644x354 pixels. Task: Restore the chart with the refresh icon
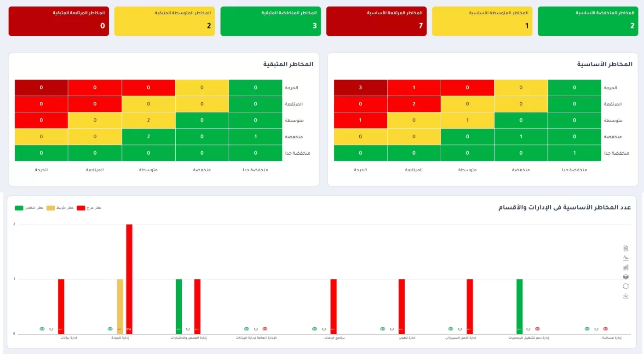[x=626, y=286]
